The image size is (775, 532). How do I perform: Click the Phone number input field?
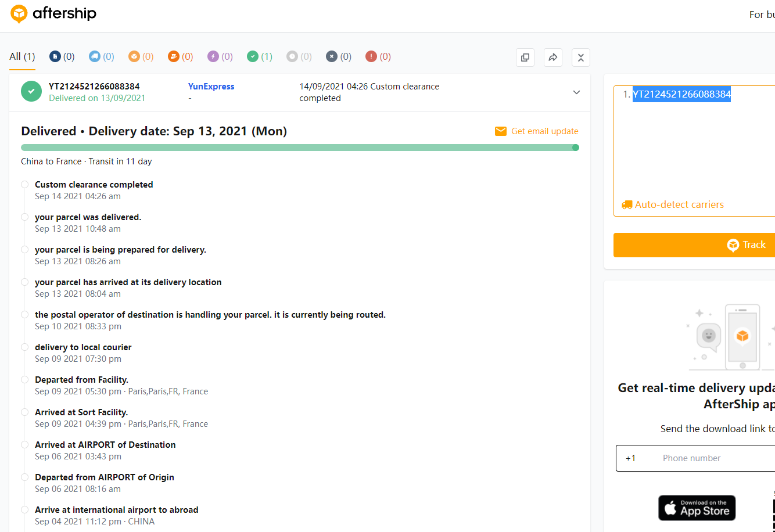point(715,458)
